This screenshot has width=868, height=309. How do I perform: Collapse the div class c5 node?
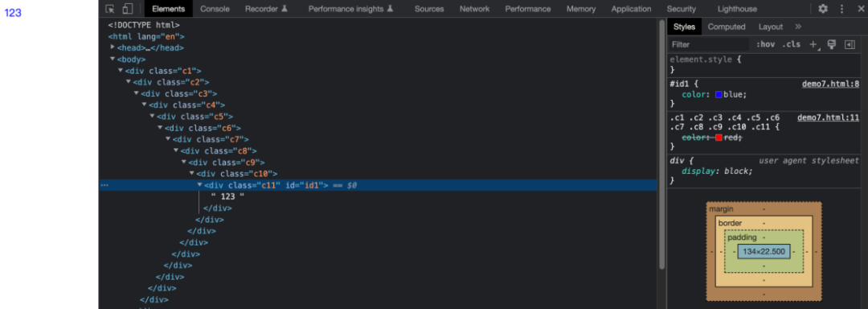(x=152, y=117)
